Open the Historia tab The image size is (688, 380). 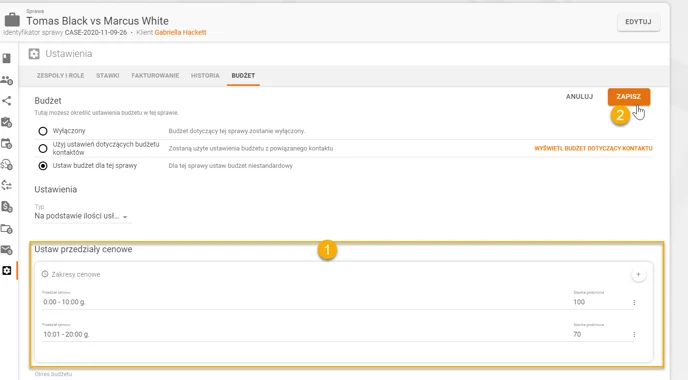[205, 75]
